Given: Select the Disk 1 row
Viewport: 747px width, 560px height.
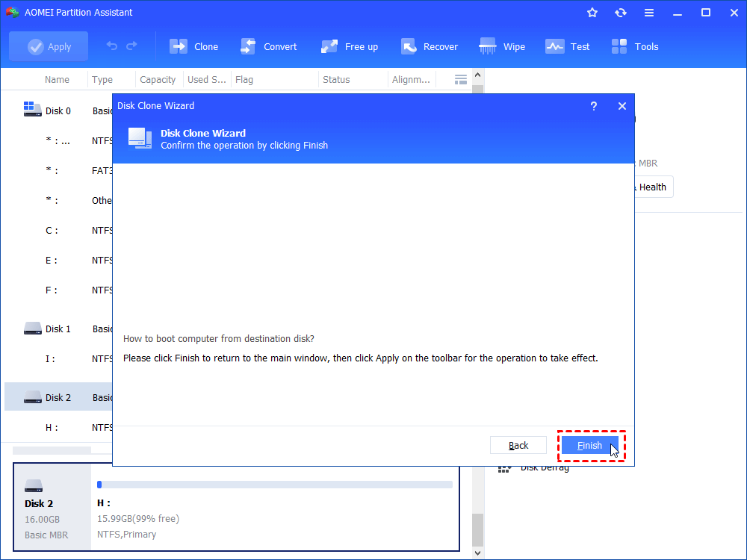Looking at the screenshot, I should click(58, 329).
